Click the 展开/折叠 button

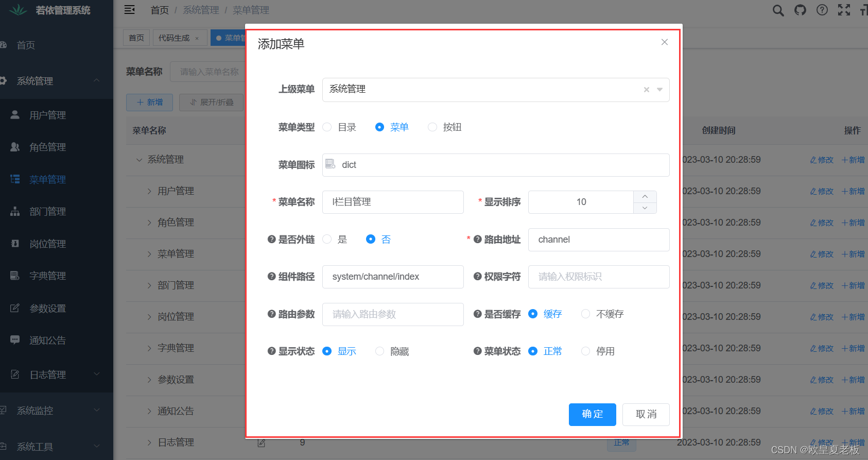coord(212,102)
